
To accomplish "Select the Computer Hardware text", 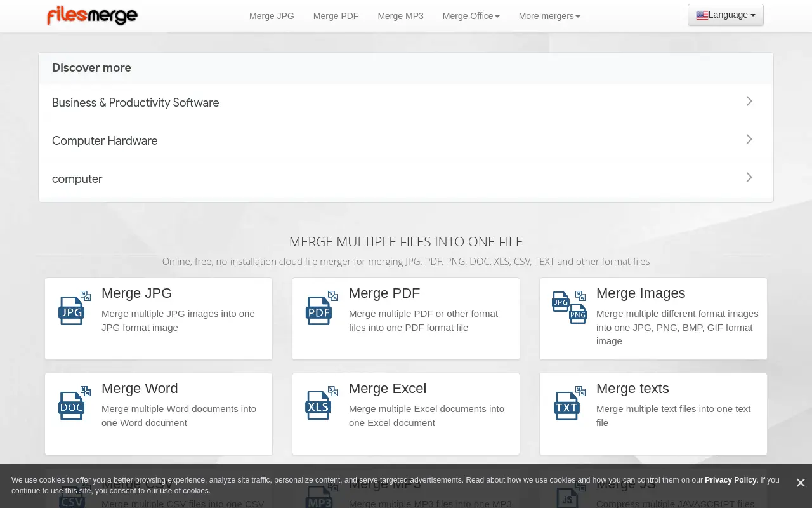I will pyautogui.click(x=105, y=141).
